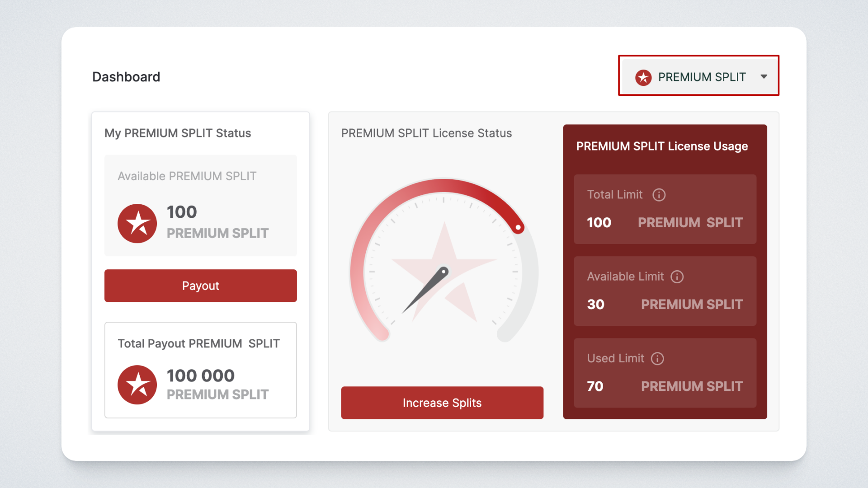The width and height of the screenshot is (868, 488).
Task: Open the PREMIUM SPLIT dropdown selector
Action: click(x=698, y=77)
